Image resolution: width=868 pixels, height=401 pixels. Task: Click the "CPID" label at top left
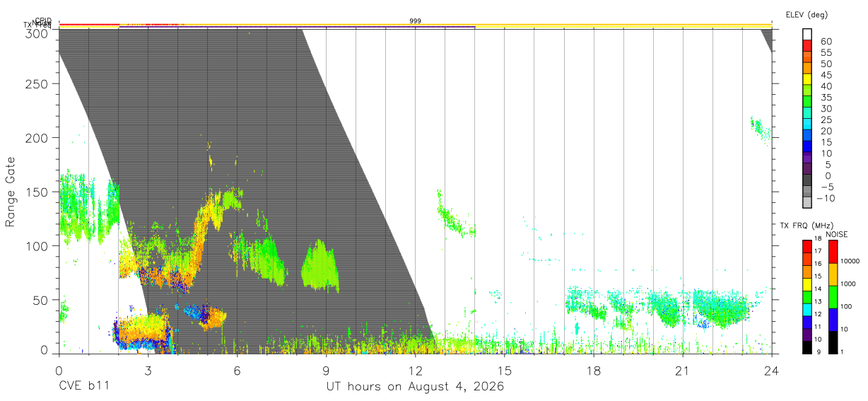(43, 21)
